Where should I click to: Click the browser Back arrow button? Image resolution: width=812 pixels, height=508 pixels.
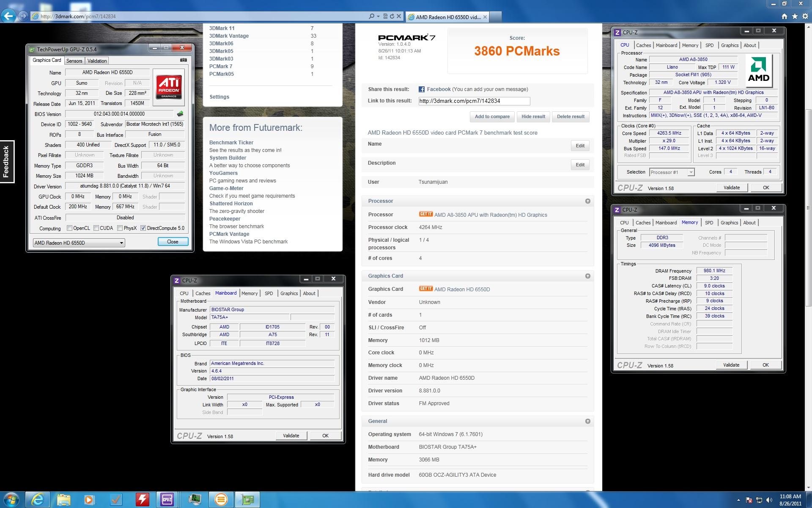9,16
